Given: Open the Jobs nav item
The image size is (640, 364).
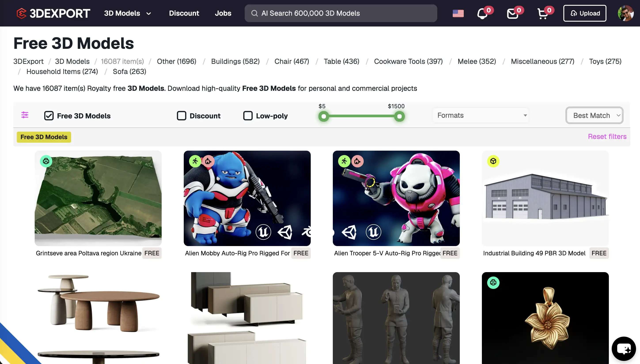Looking at the screenshot, I should point(223,13).
